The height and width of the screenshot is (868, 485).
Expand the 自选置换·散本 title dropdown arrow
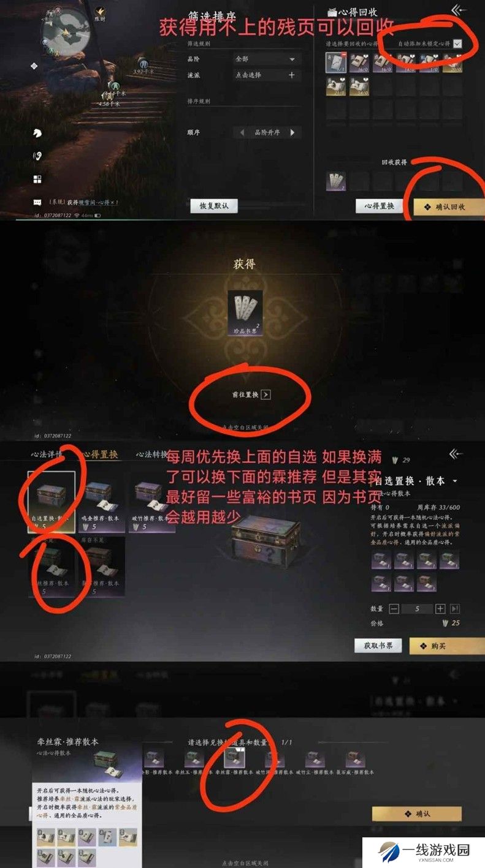pyautogui.click(x=455, y=481)
